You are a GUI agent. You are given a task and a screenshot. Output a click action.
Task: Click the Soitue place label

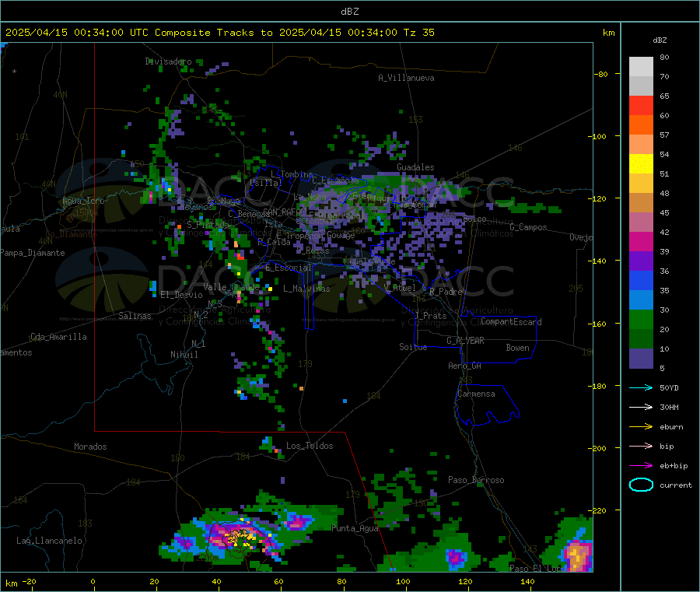[413, 347]
